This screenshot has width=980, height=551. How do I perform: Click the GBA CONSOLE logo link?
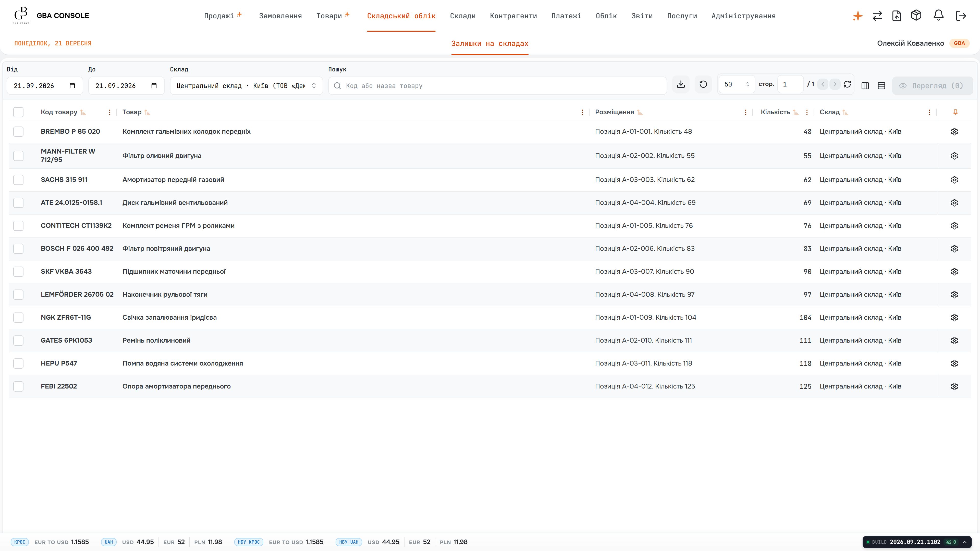51,16
